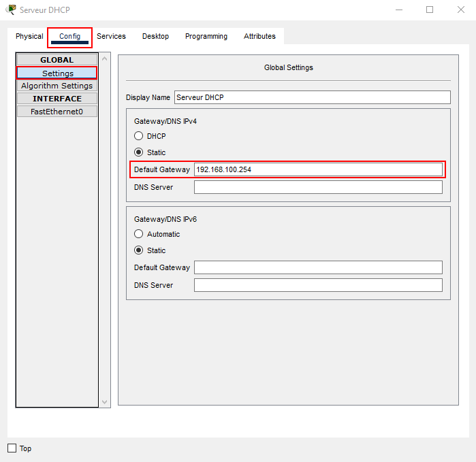Enable the Top checkbox

tap(12, 448)
